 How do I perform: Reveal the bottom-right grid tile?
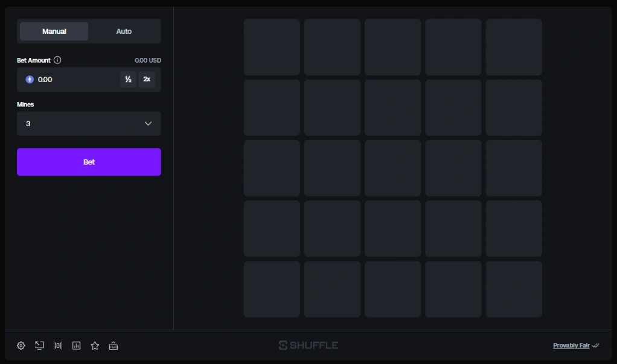(514, 289)
